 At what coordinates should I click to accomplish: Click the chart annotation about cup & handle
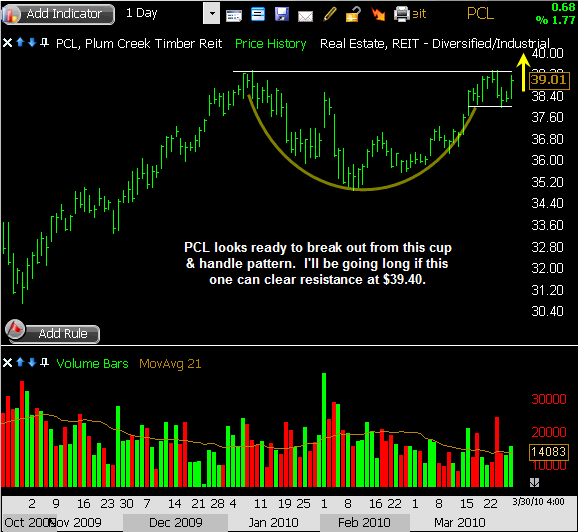pos(317,264)
